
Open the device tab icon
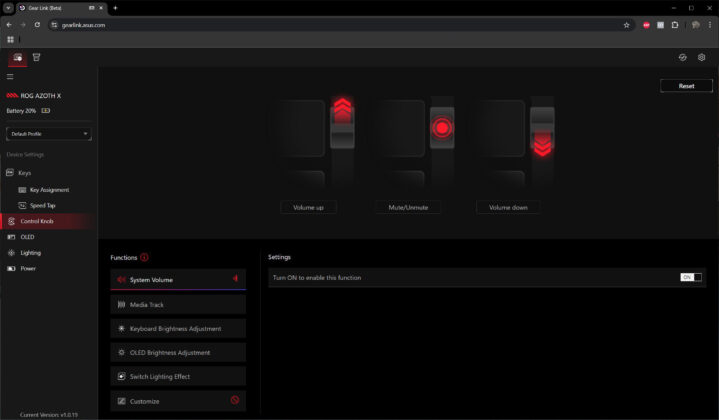[x=17, y=58]
